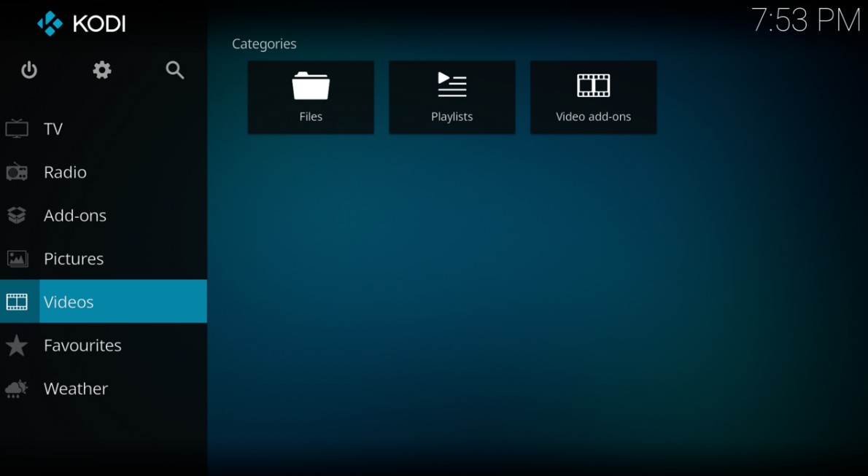868x476 pixels.
Task: Select the Weather menu entry
Action: pos(77,388)
